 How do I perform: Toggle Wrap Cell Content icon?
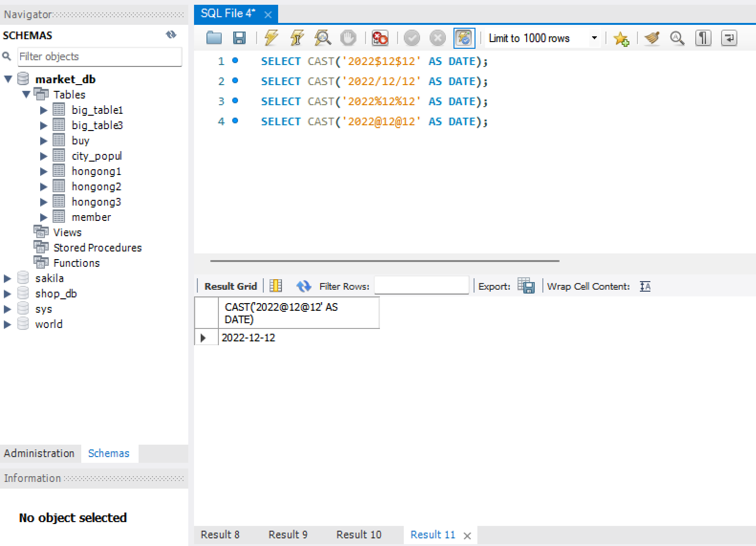click(645, 286)
